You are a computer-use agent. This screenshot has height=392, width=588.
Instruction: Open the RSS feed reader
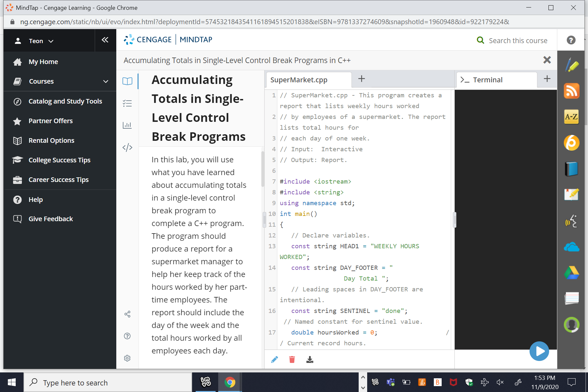(x=571, y=91)
